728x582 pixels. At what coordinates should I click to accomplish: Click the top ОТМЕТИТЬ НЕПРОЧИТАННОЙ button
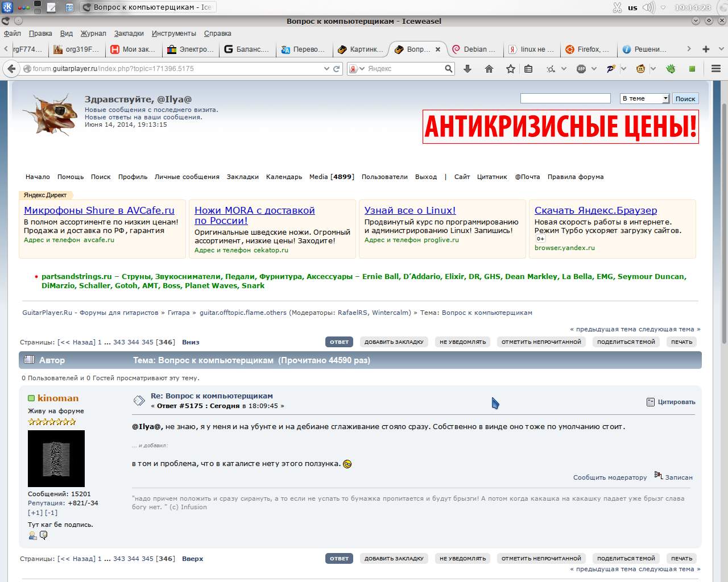[541, 342]
